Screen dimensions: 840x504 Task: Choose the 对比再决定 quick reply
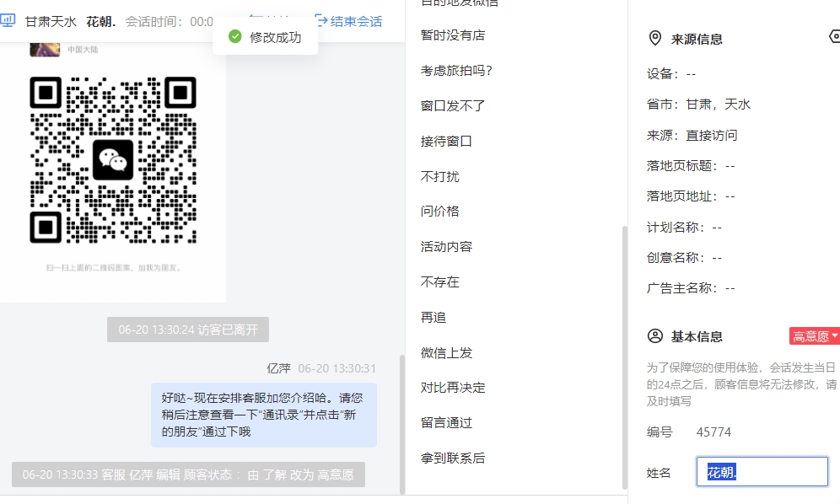click(x=453, y=388)
